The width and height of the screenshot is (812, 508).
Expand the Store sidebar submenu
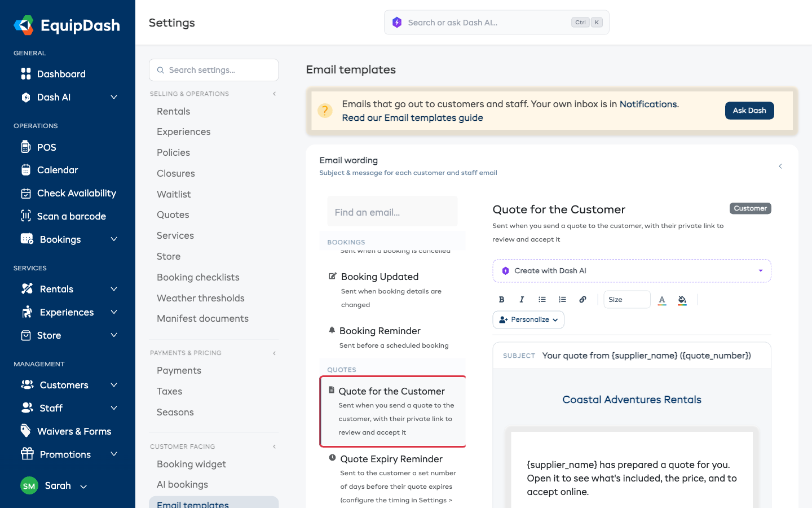click(114, 335)
